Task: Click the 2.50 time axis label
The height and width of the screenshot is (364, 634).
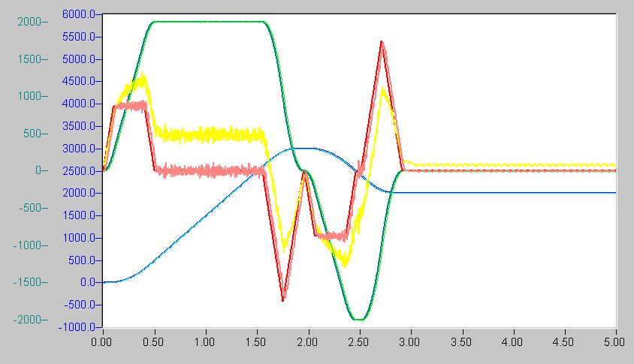Action: pyautogui.click(x=358, y=342)
